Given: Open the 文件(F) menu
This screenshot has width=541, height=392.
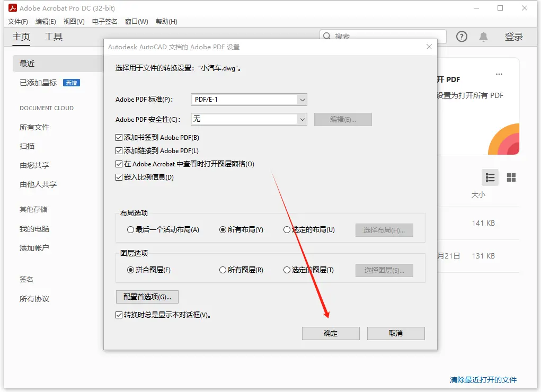Looking at the screenshot, I should point(18,22).
